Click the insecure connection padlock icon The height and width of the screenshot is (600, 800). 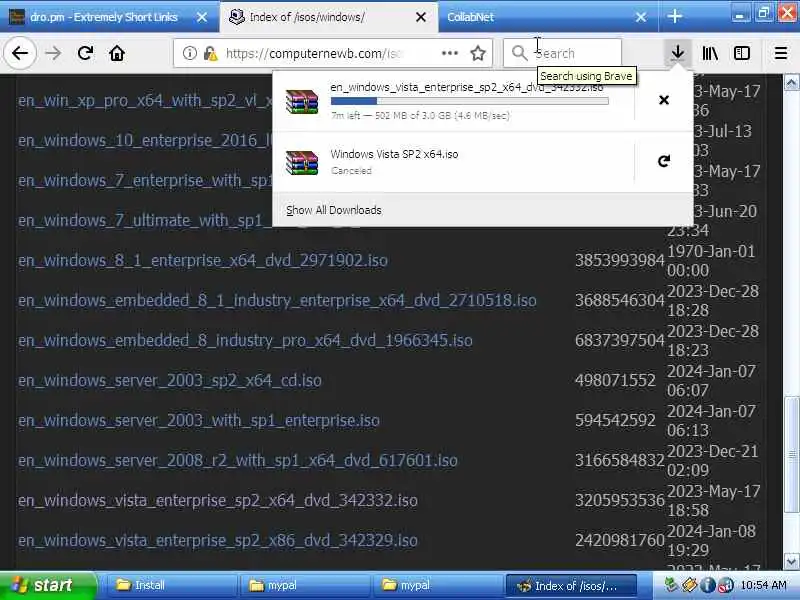pyautogui.click(x=210, y=53)
